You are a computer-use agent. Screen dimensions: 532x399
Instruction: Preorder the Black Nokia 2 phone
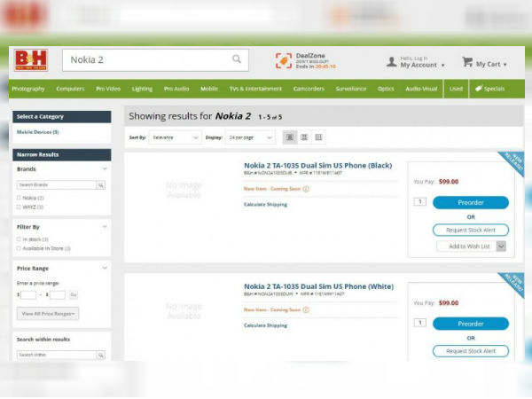471,202
